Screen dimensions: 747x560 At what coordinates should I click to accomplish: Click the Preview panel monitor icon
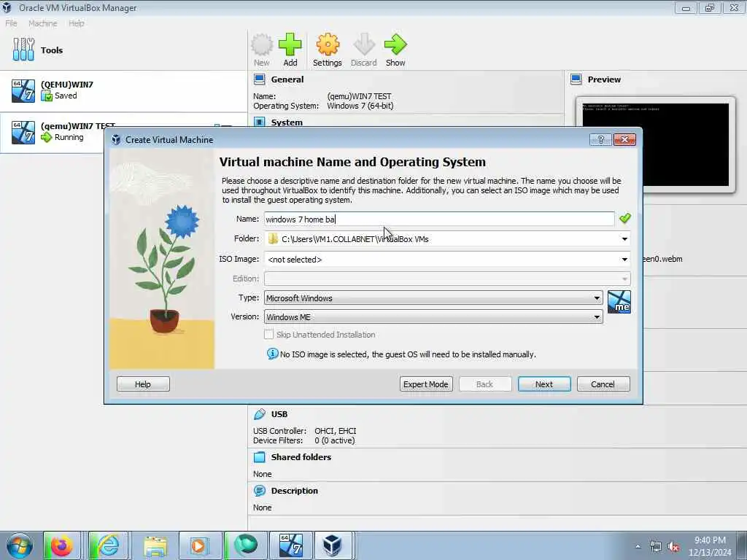coord(576,79)
